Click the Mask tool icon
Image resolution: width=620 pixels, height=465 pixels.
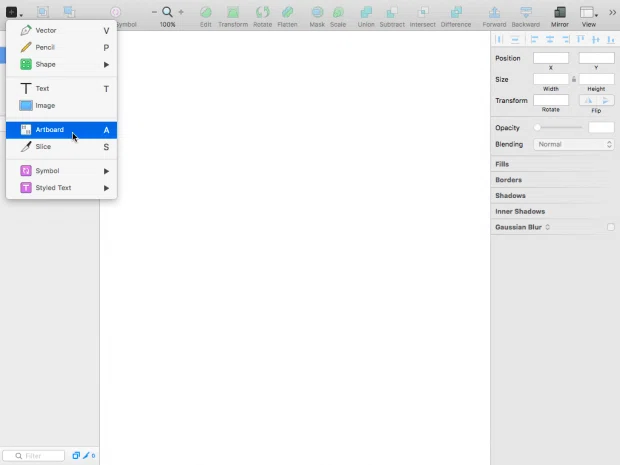(317, 12)
